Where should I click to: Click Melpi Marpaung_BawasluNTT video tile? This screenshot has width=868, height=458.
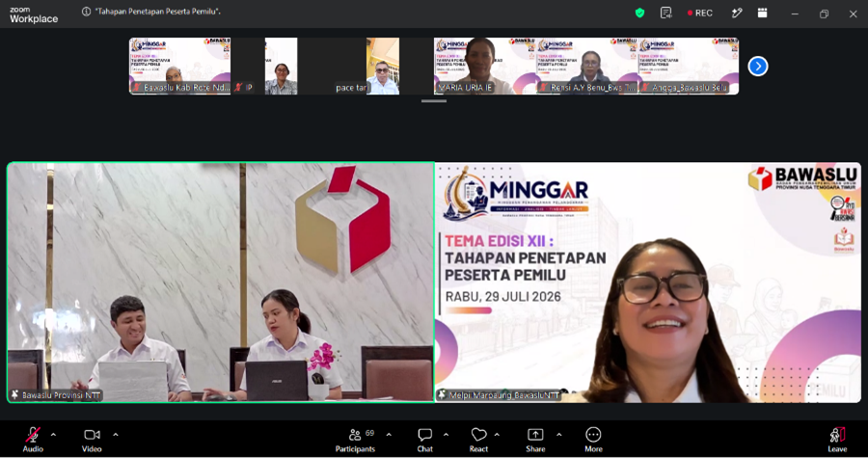click(648, 283)
